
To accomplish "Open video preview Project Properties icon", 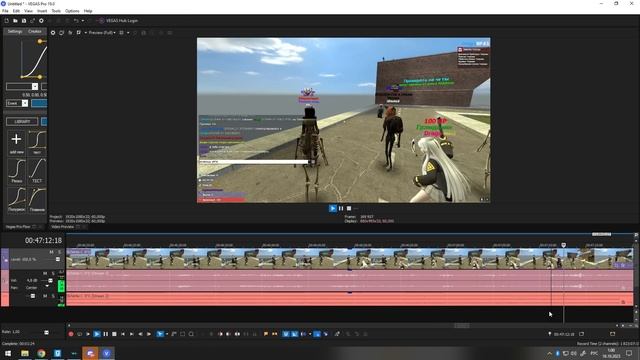I will [x=53, y=33].
